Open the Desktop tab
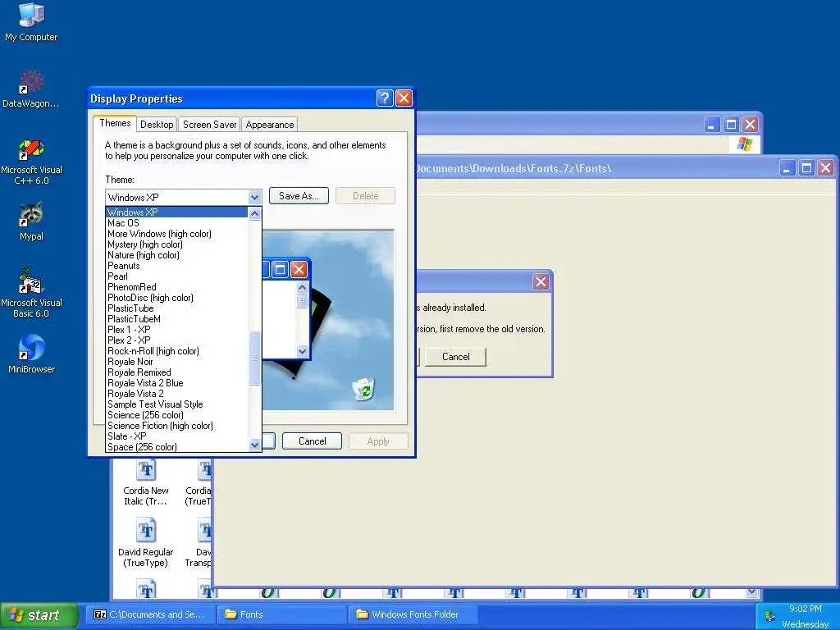Screen dimensions: 840x630 coord(157,125)
